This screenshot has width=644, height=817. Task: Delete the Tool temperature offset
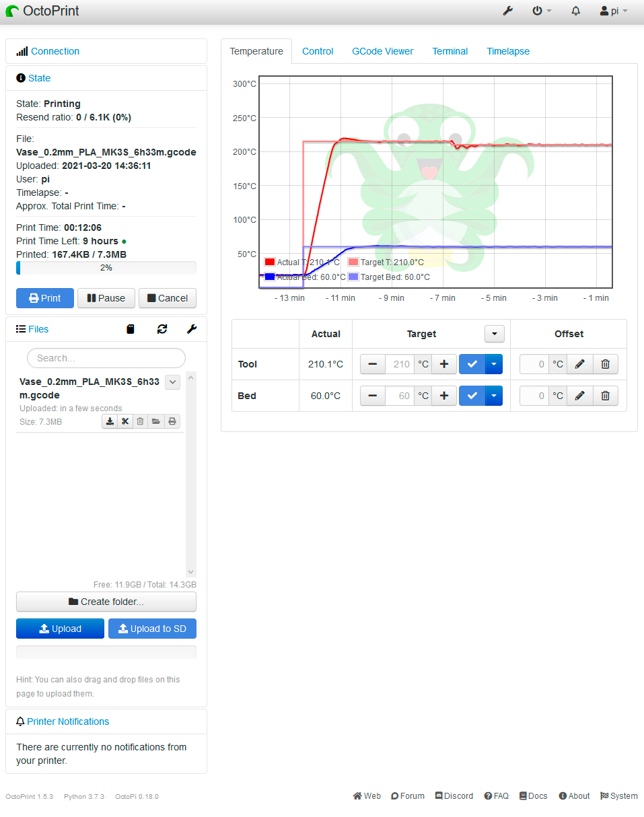605,364
